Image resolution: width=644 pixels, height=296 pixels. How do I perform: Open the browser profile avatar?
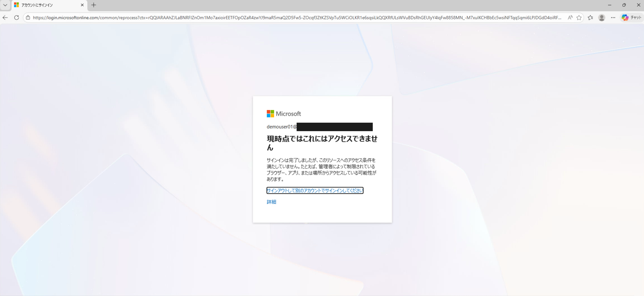click(602, 18)
